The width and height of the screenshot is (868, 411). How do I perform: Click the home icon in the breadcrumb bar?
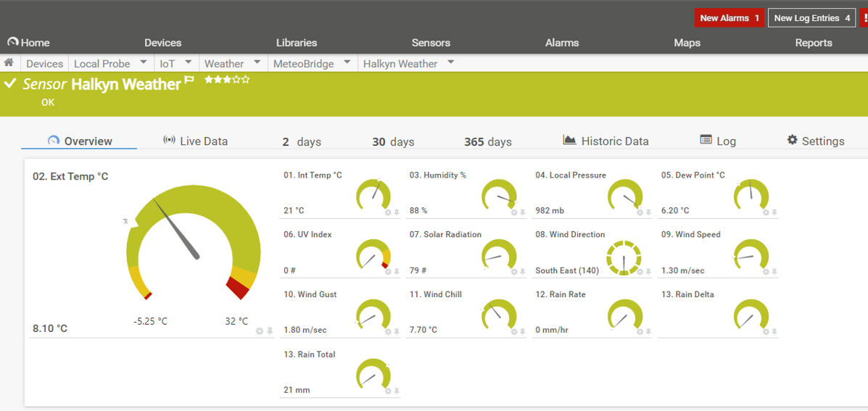coord(9,63)
